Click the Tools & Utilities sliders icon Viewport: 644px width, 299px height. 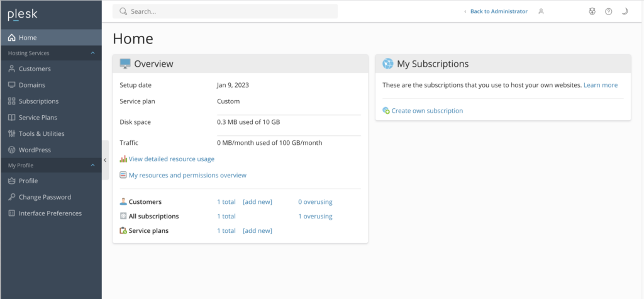click(11, 133)
